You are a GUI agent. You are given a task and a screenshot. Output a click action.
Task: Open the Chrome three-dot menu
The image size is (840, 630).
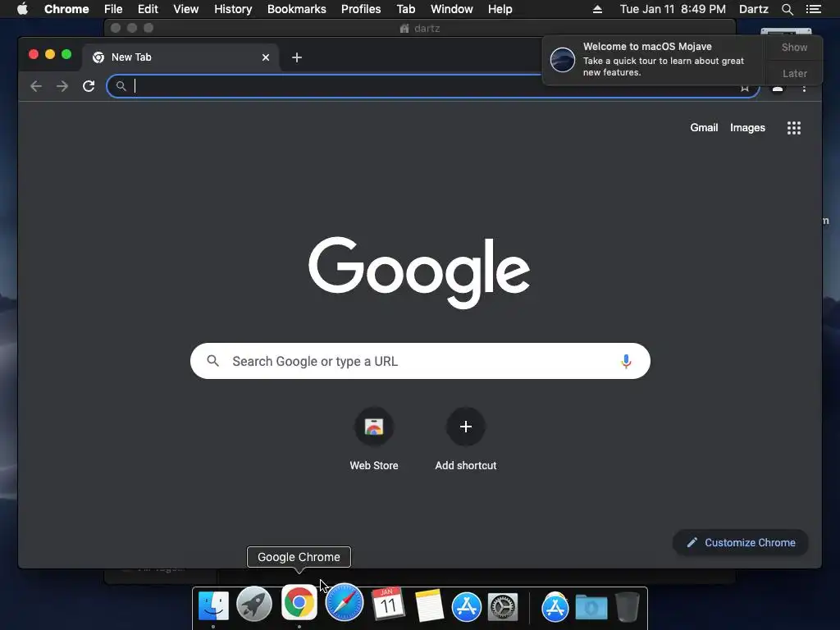tap(804, 89)
